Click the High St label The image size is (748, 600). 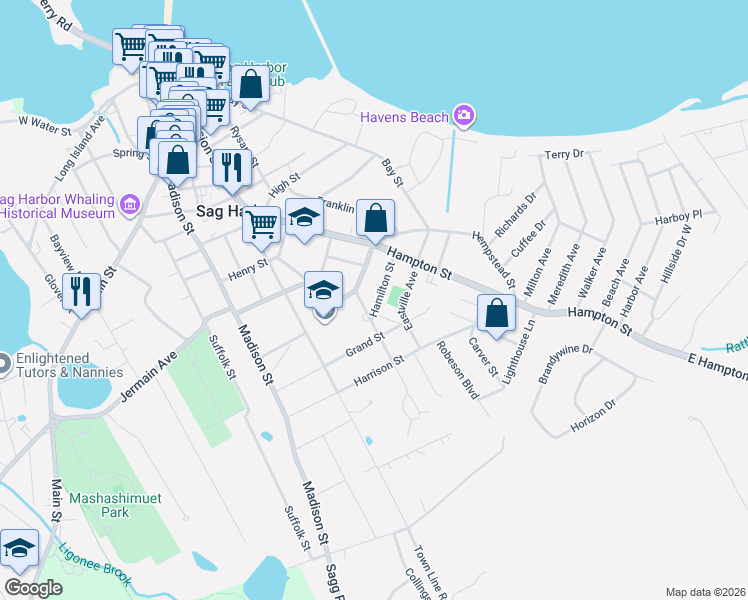pos(284,185)
